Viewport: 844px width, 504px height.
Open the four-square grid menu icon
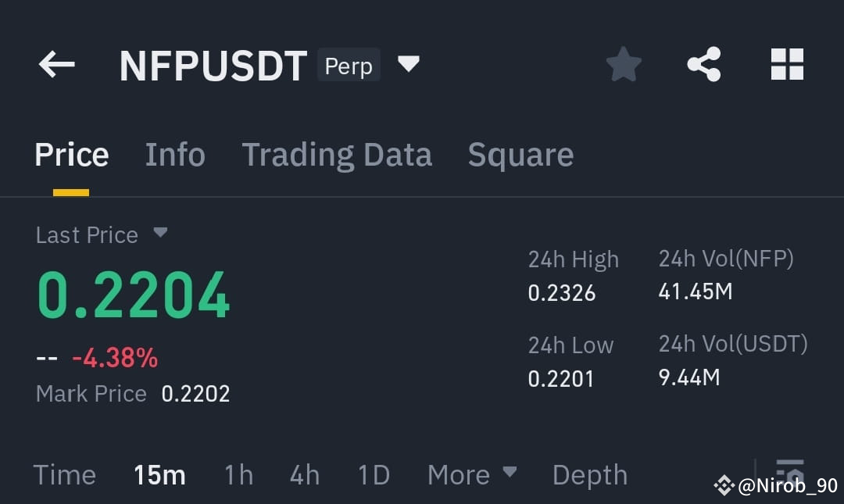[x=787, y=64]
